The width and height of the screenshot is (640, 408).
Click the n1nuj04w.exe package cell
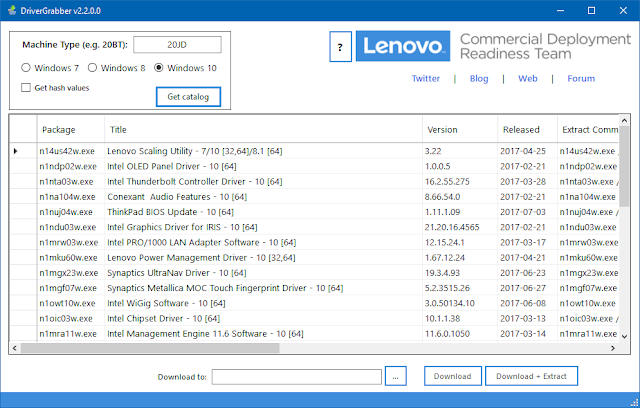click(71, 212)
